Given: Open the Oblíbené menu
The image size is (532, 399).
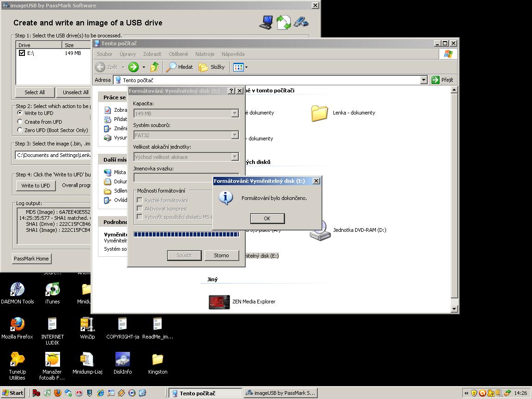Looking at the screenshot, I should [178, 54].
